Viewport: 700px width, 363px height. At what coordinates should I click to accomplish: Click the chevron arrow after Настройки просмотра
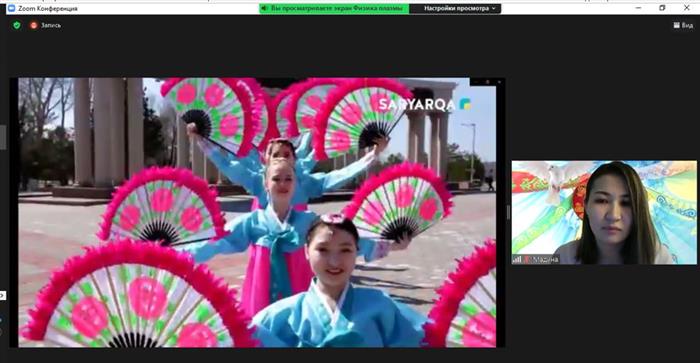pos(494,8)
